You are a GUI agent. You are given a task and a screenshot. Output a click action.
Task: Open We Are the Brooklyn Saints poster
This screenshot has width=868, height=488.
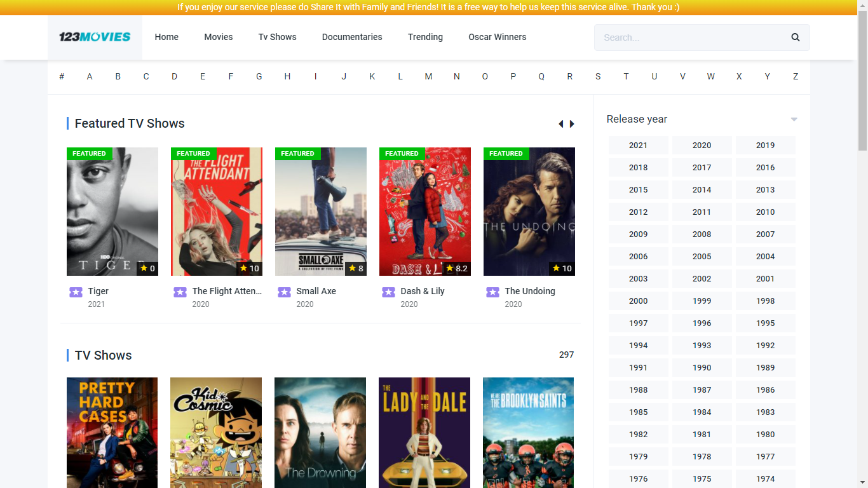pos(528,433)
